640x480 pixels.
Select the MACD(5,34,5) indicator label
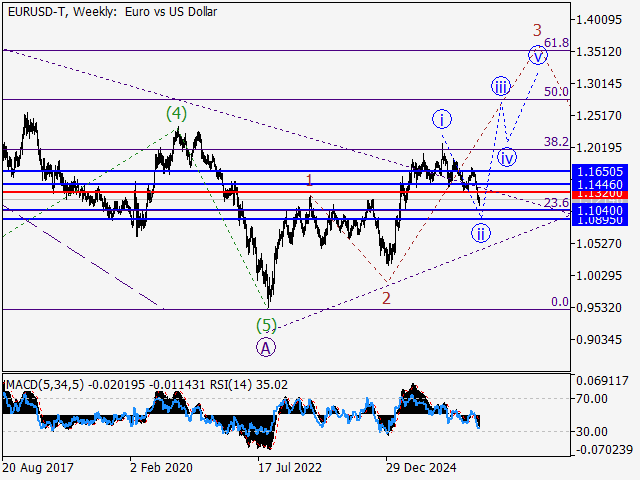pyautogui.click(x=44, y=384)
